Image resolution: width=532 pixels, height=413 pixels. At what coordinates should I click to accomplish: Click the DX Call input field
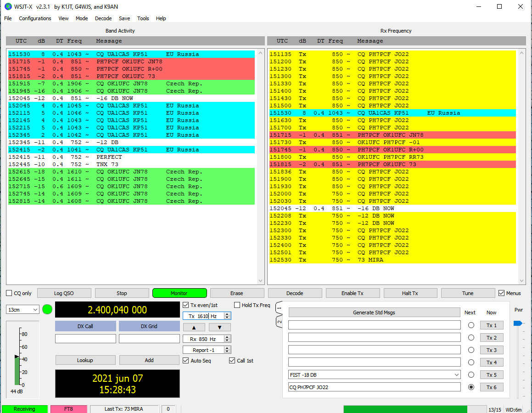pyautogui.click(x=85, y=339)
